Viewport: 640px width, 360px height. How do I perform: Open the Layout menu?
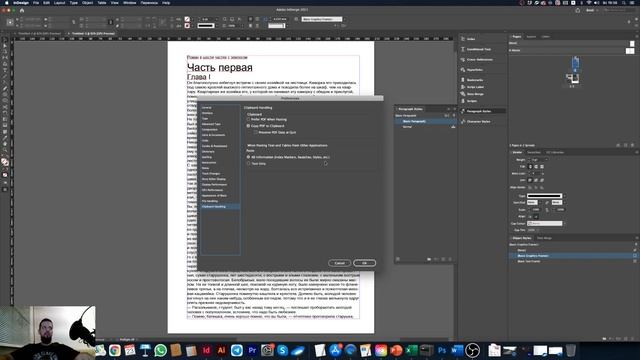click(x=60, y=2)
